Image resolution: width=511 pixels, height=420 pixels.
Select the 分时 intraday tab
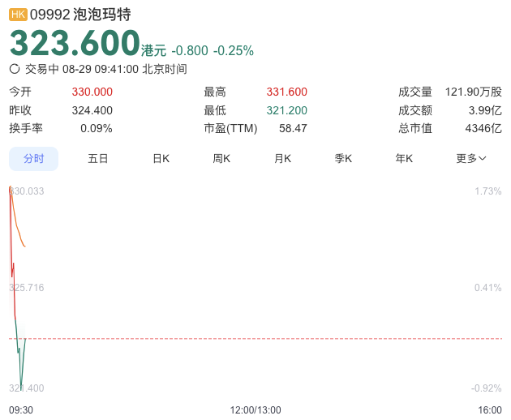pos(34,159)
